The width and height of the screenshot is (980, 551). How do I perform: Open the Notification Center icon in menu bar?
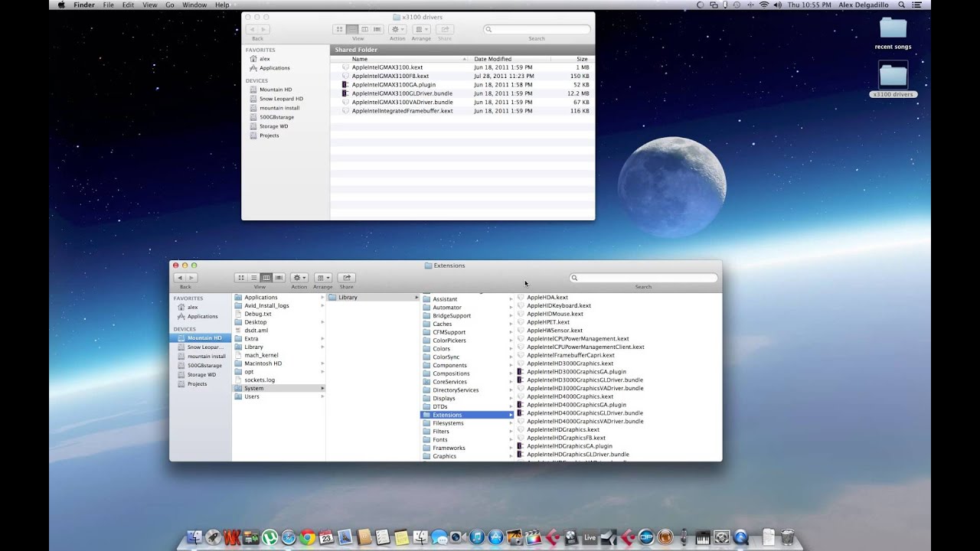[x=917, y=5]
